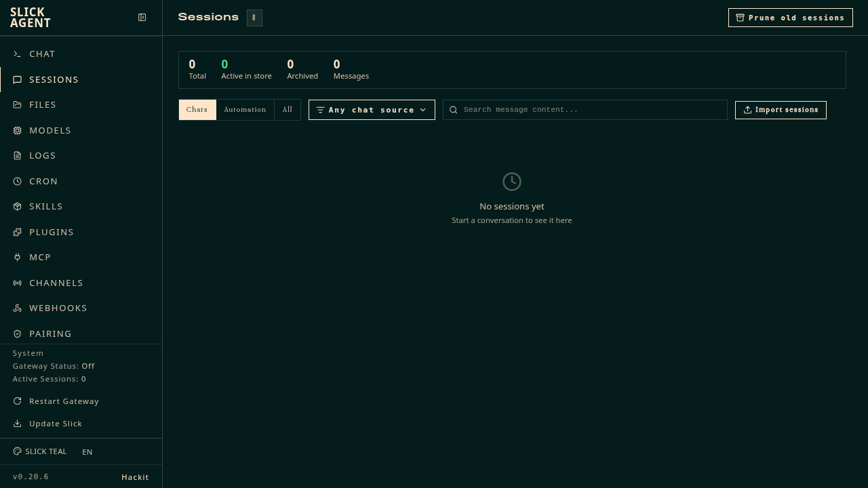This screenshot has height=488, width=868.
Task: Click the MCP plug icon
Action: click(x=18, y=258)
